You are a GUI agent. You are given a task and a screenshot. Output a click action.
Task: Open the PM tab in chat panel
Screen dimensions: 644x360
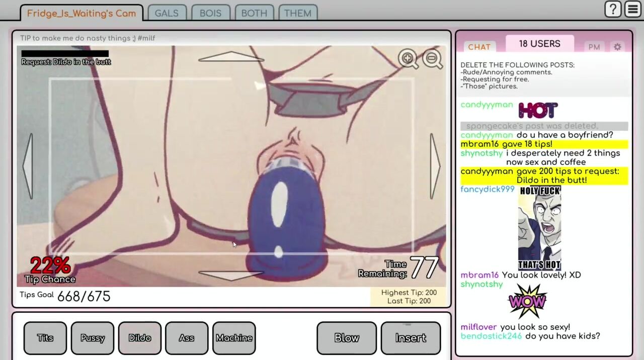[594, 47]
